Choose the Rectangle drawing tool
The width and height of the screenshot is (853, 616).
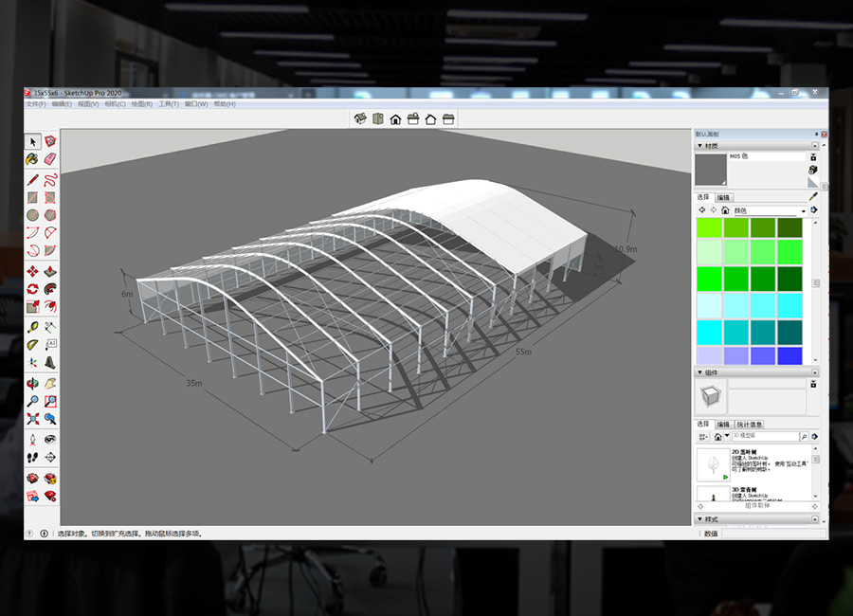(32, 197)
